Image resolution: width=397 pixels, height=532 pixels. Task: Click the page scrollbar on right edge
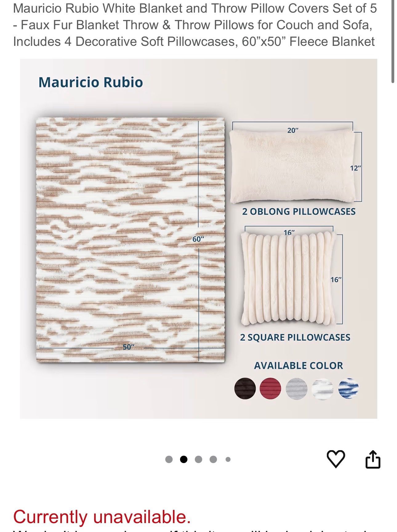[393, 42]
